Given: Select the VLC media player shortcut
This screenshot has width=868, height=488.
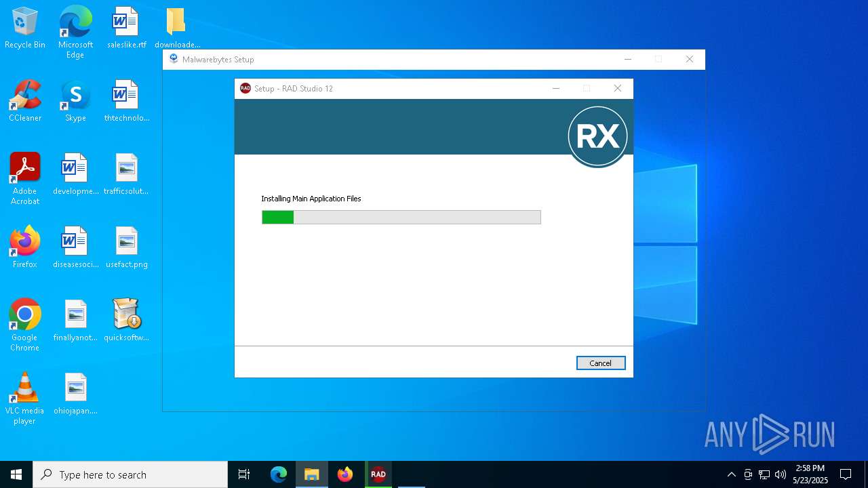Looking at the screenshot, I should 25,399.
